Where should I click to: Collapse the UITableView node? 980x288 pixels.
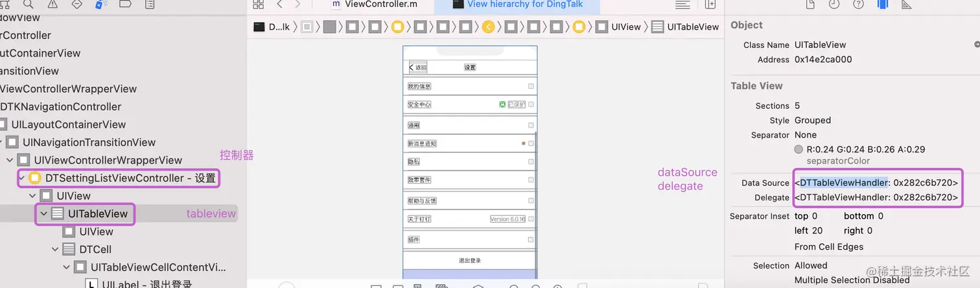coord(44,213)
